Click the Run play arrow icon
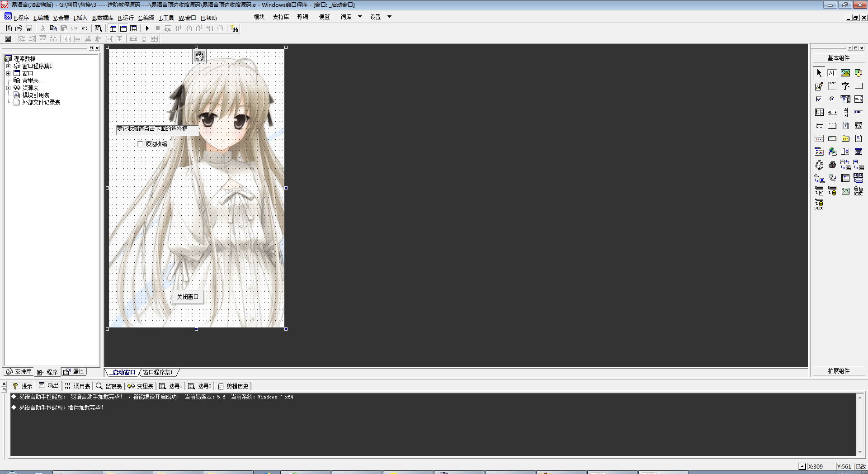 click(x=147, y=28)
